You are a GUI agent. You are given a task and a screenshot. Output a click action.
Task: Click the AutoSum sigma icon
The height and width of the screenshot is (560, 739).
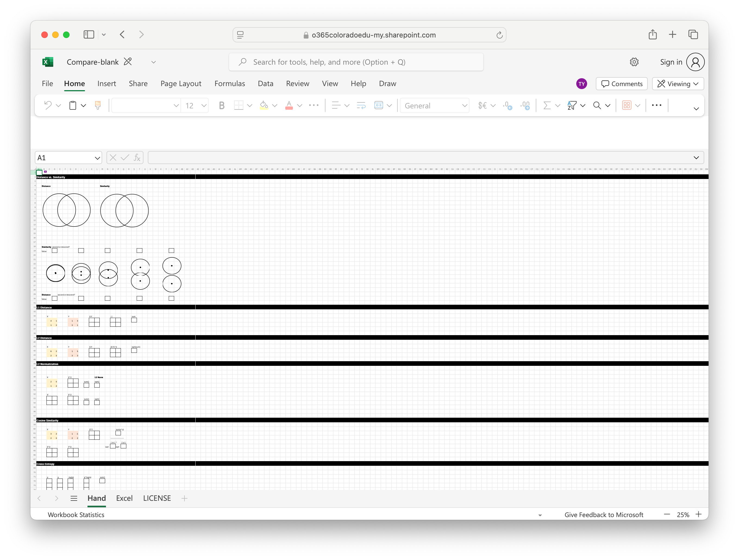tap(547, 106)
